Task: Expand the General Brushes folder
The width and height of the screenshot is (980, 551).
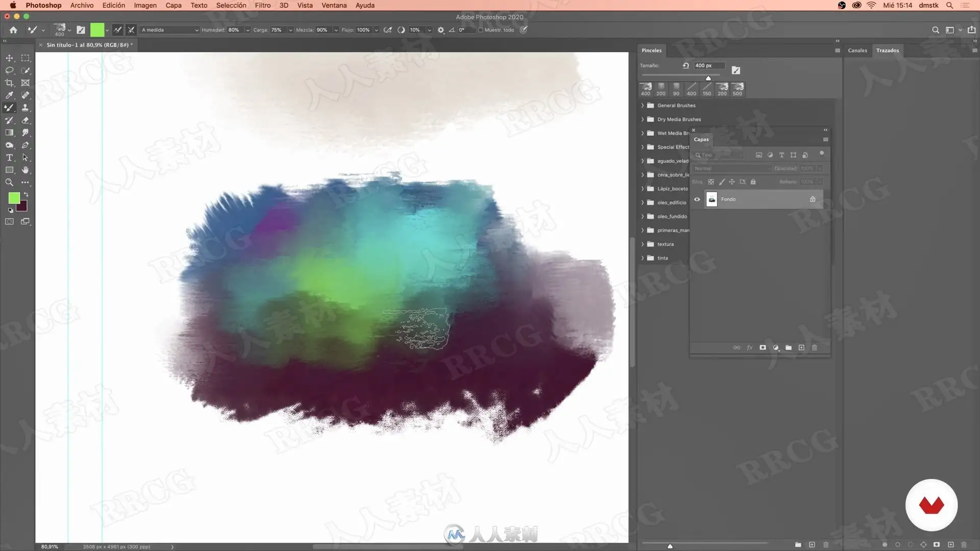Action: pyautogui.click(x=643, y=106)
